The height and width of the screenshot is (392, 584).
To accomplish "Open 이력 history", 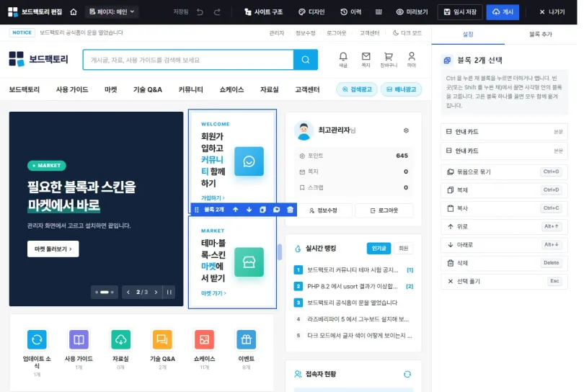I will [351, 12].
